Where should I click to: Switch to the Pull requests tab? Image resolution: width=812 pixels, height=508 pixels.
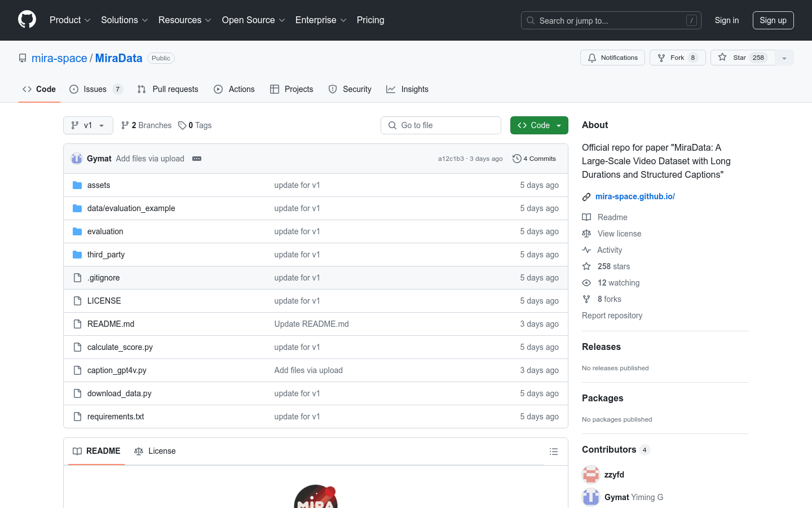coord(167,89)
